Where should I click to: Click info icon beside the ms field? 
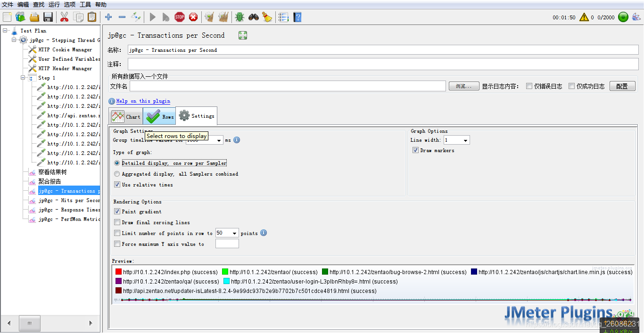[x=237, y=140]
